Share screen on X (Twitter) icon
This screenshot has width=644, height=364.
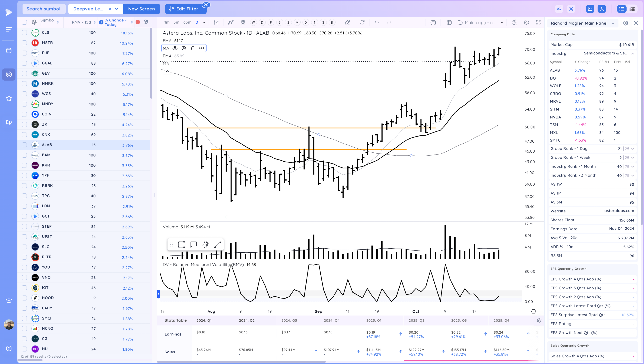571,9
